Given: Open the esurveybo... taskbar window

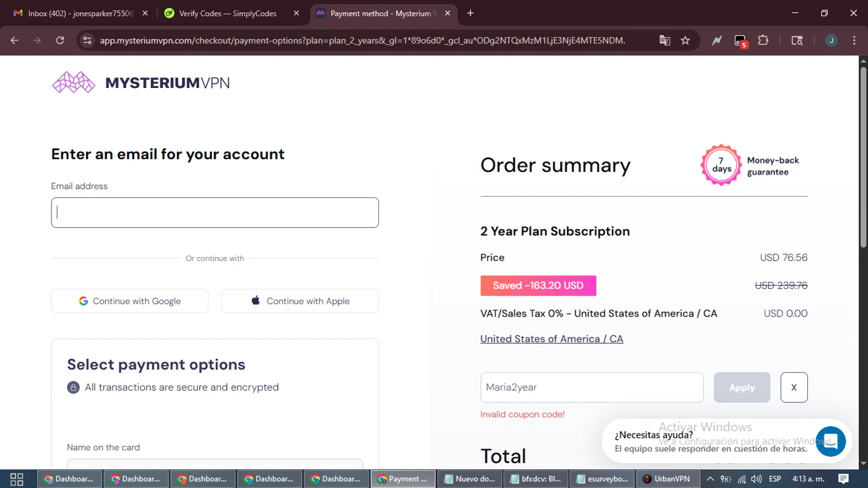Looking at the screenshot, I should pyautogui.click(x=602, y=479).
